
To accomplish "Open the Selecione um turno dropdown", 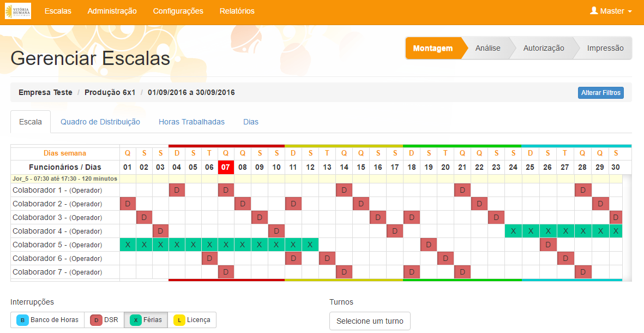I will (370, 321).
